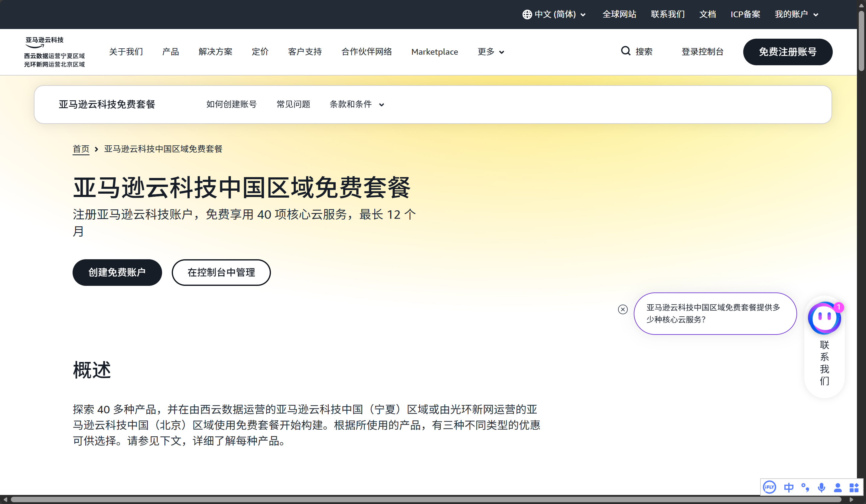Open the 全球网站 link
Screen dimensions: 866x504
619,15
